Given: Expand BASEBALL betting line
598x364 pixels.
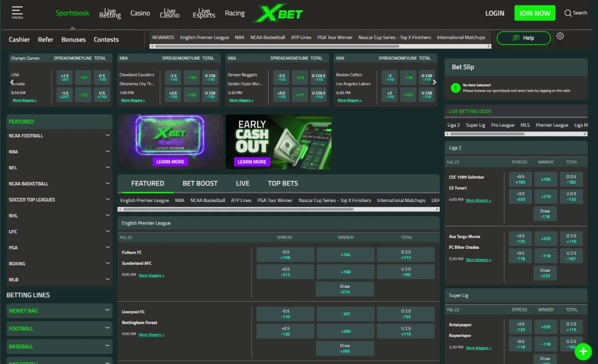Looking at the screenshot, I should point(60,347).
